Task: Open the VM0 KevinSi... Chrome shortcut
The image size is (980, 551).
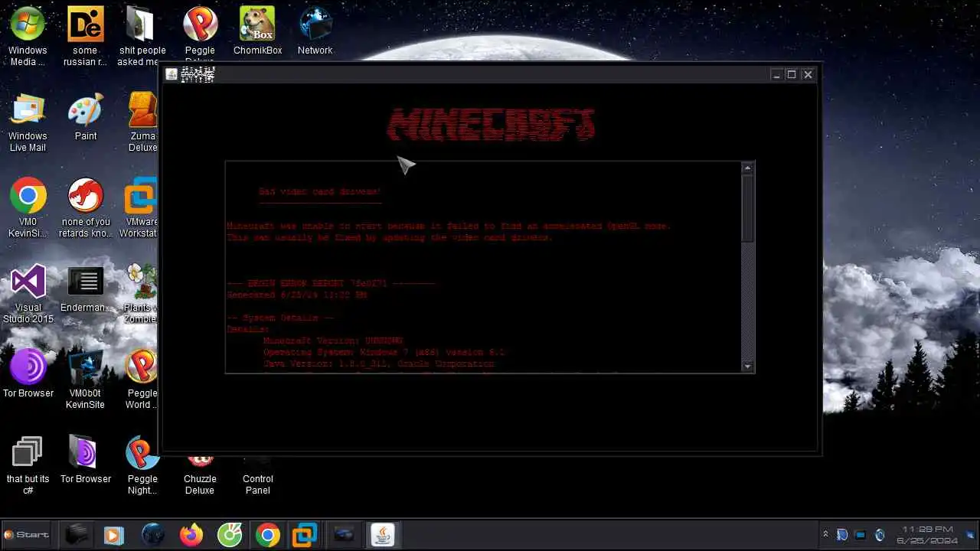Action: pyautogui.click(x=28, y=208)
